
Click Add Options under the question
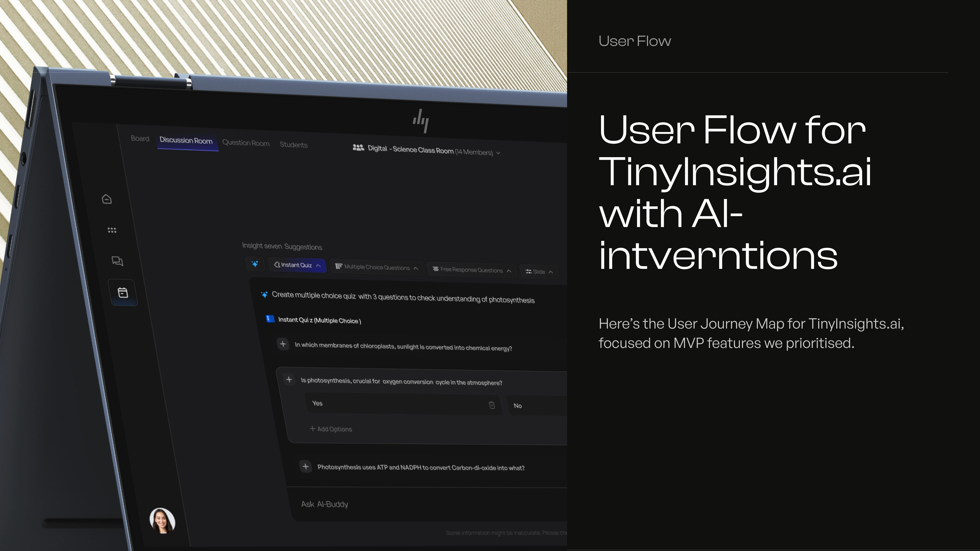click(x=330, y=429)
